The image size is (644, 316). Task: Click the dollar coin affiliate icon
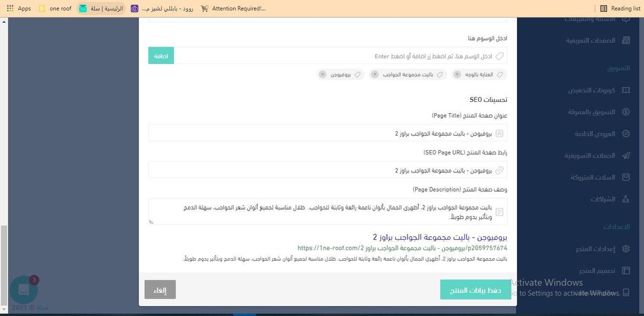[626, 112]
